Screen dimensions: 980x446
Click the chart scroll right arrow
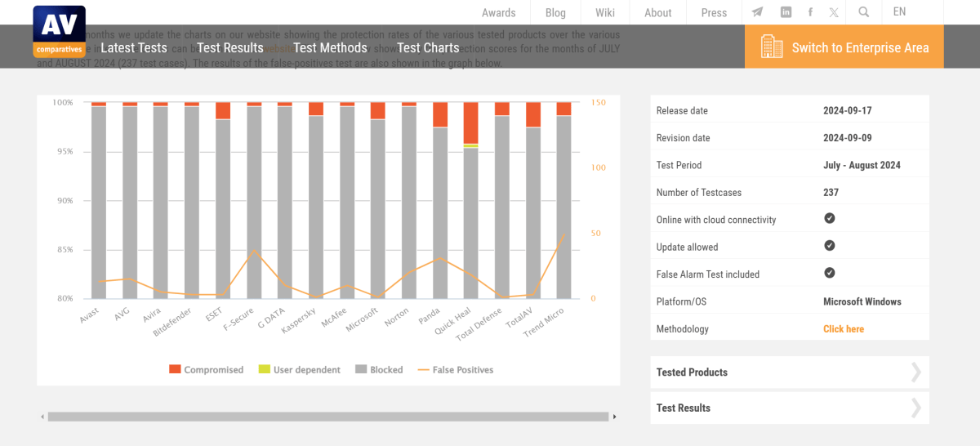pyautogui.click(x=614, y=417)
